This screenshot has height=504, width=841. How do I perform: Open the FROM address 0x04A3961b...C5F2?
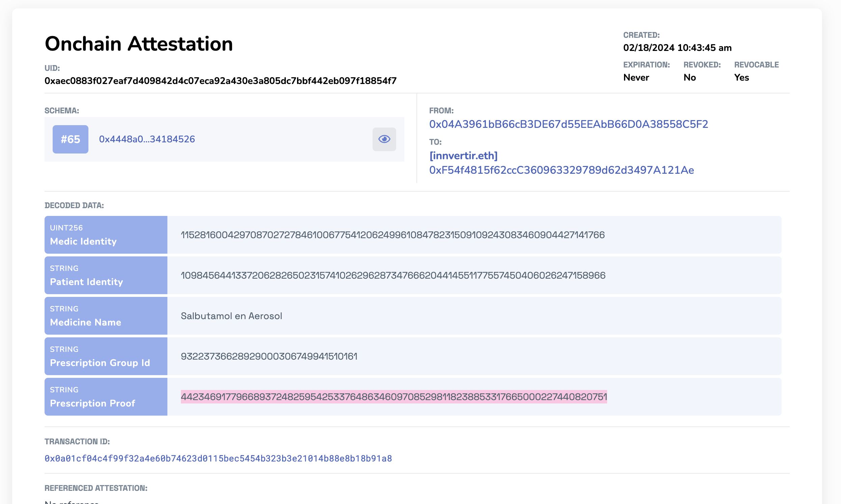tap(569, 124)
